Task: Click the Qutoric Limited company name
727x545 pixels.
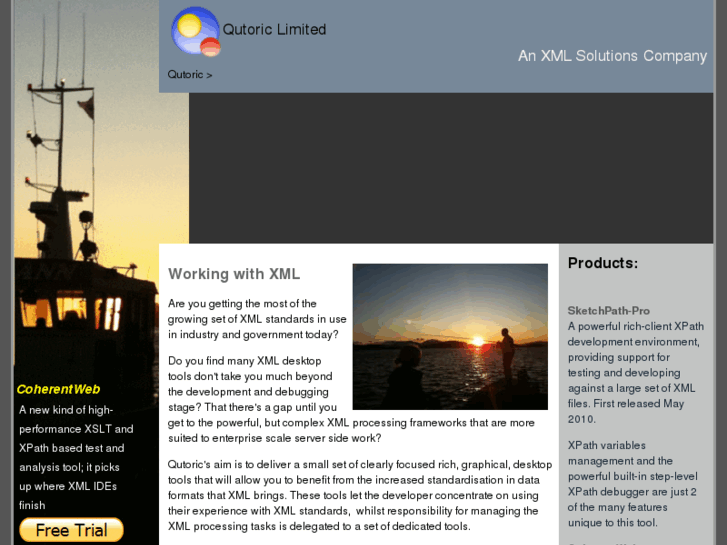Action: pyautogui.click(x=274, y=29)
